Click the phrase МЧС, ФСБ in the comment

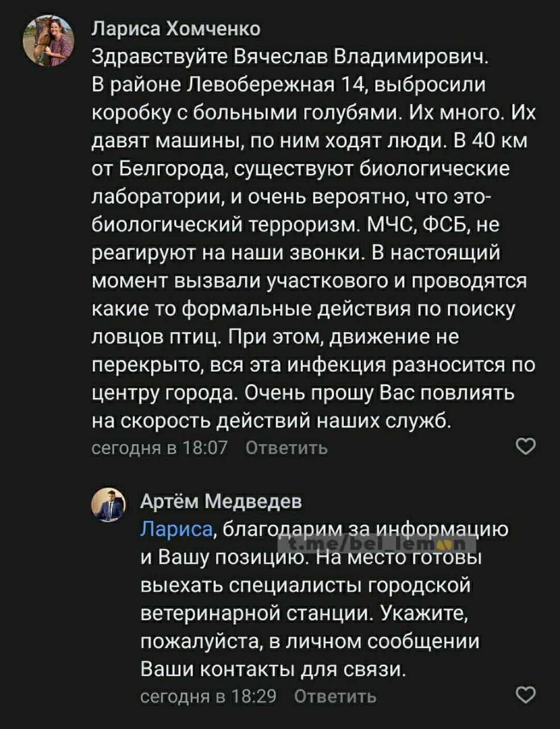(x=419, y=224)
